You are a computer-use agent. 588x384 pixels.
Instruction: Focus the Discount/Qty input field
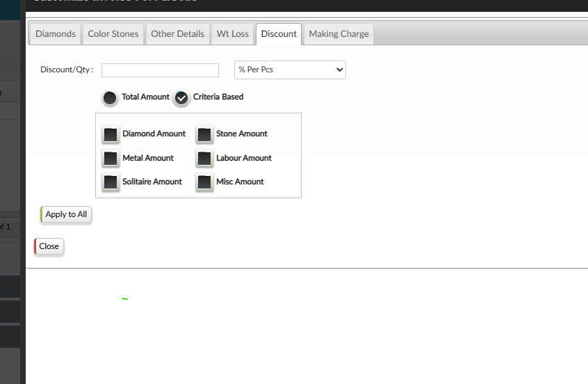click(160, 70)
